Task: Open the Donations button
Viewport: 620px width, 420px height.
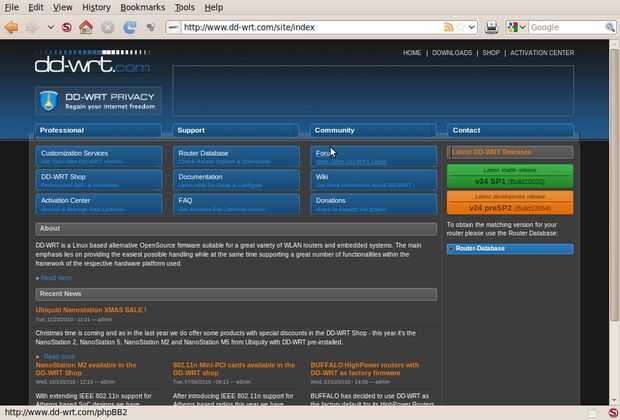Action: tap(374, 204)
